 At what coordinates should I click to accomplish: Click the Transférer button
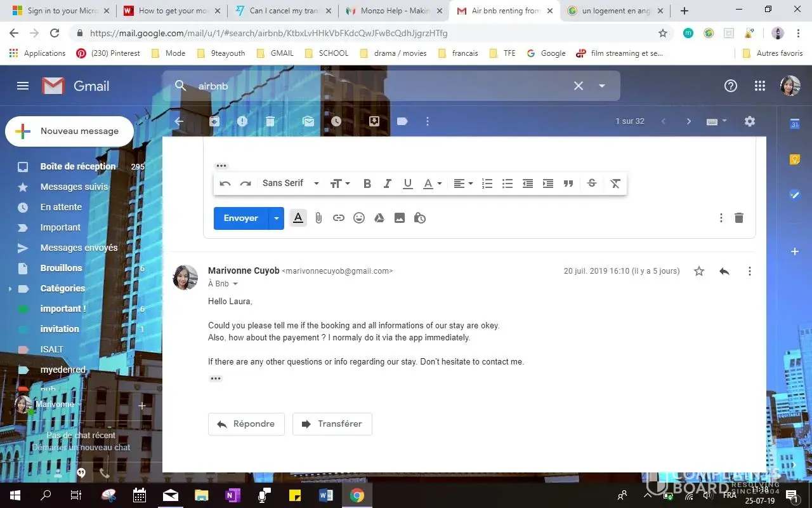point(332,424)
